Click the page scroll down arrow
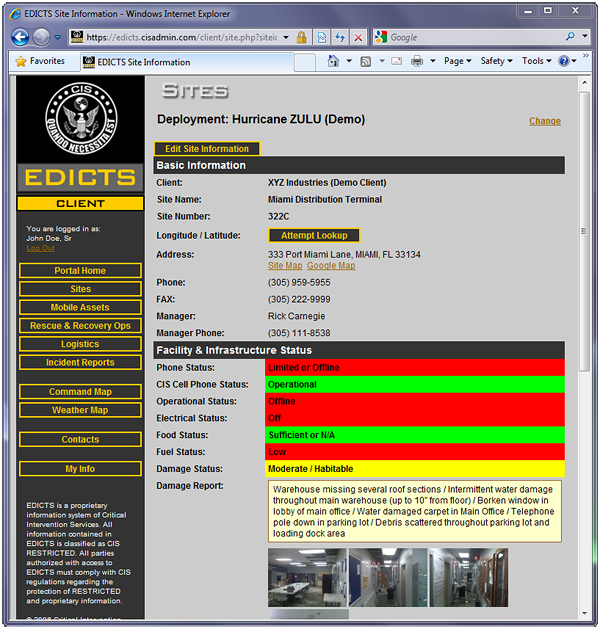Image resolution: width=600 pixels, height=629 pixels. [584, 613]
